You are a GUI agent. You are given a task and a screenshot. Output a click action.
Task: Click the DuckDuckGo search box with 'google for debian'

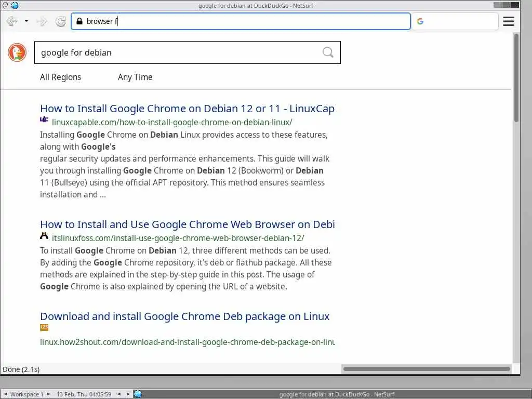point(187,52)
